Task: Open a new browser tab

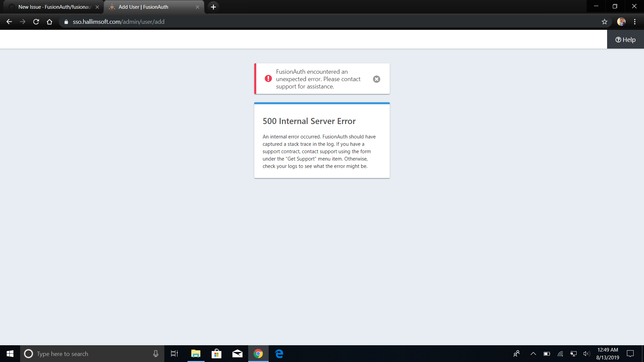Action: pyautogui.click(x=213, y=7)
